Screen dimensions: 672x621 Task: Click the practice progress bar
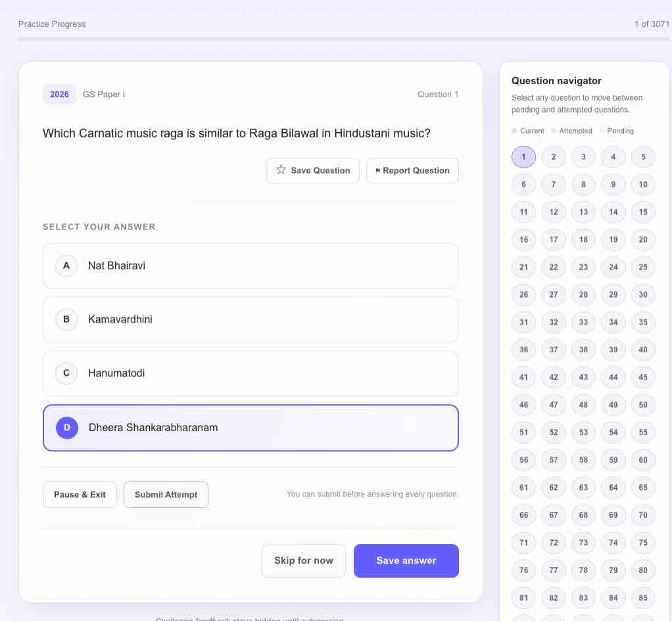coord(343,39)
